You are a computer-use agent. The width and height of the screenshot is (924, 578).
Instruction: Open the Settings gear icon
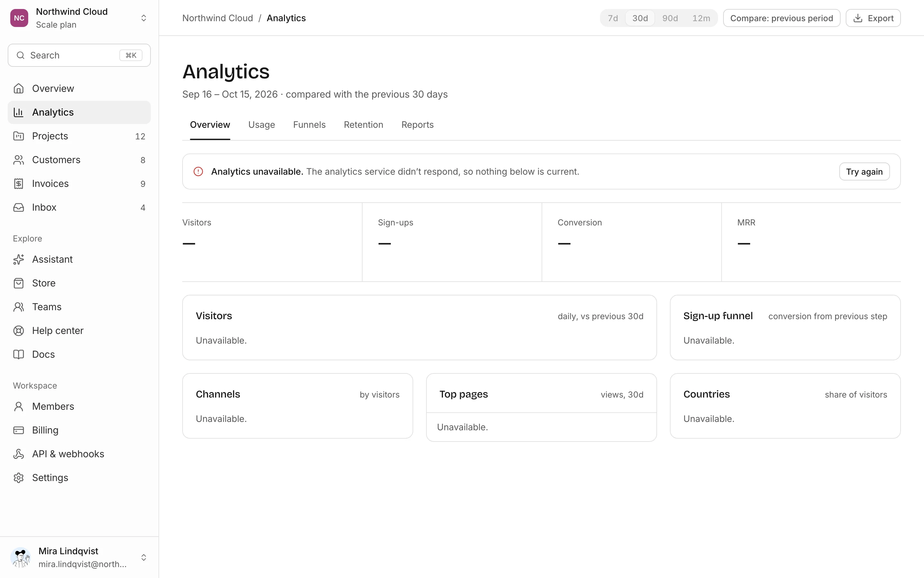tap(18, 477)
